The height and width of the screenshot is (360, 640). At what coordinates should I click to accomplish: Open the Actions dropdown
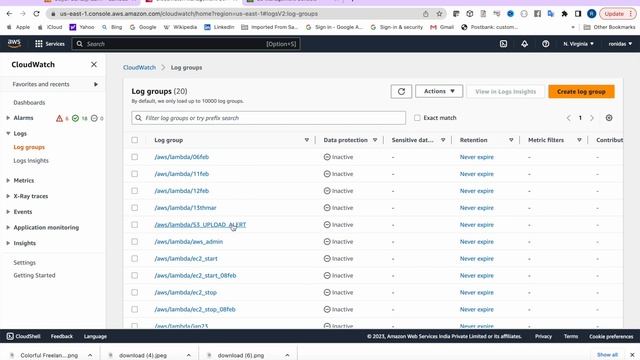[439, 91]
